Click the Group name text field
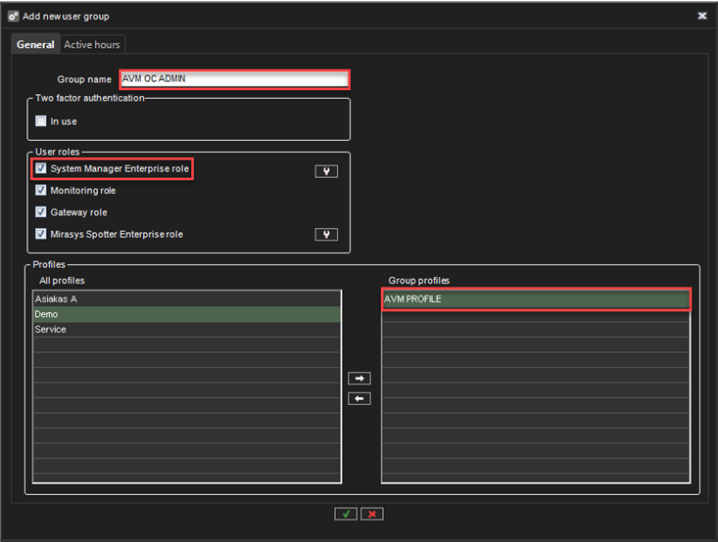 click(x=234, y=79)
